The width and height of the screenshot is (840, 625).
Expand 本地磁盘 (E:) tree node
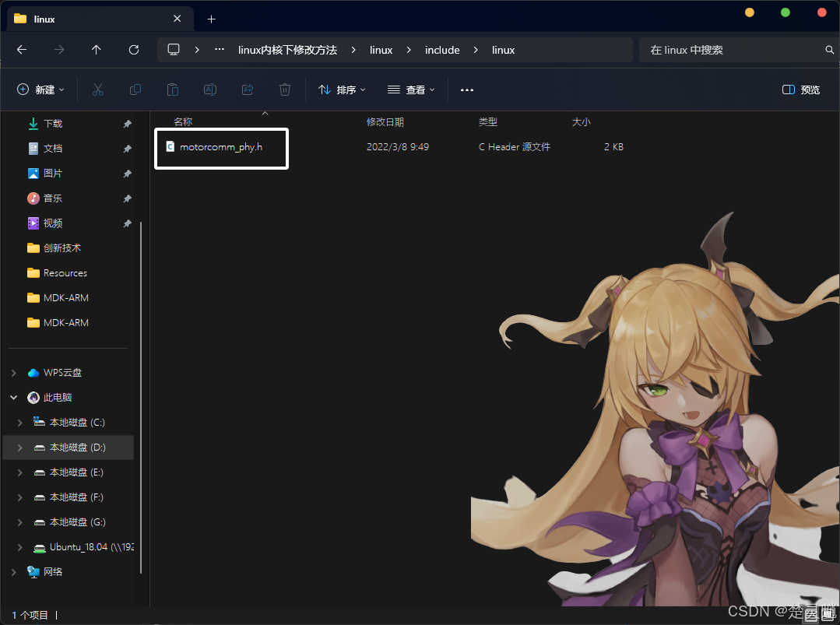coord(19,472)
